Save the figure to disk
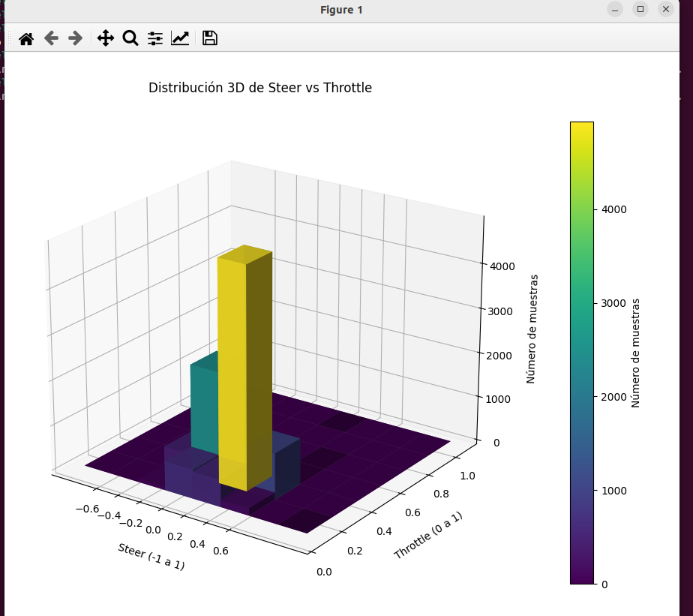This screenshot has height=616, width=693. coord(209,38)
